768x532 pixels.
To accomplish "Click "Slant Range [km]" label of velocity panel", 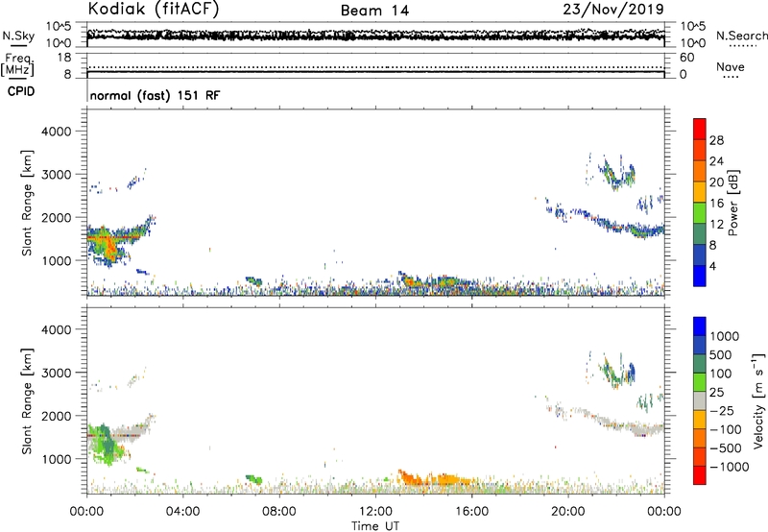I will [x=27, y=400].
